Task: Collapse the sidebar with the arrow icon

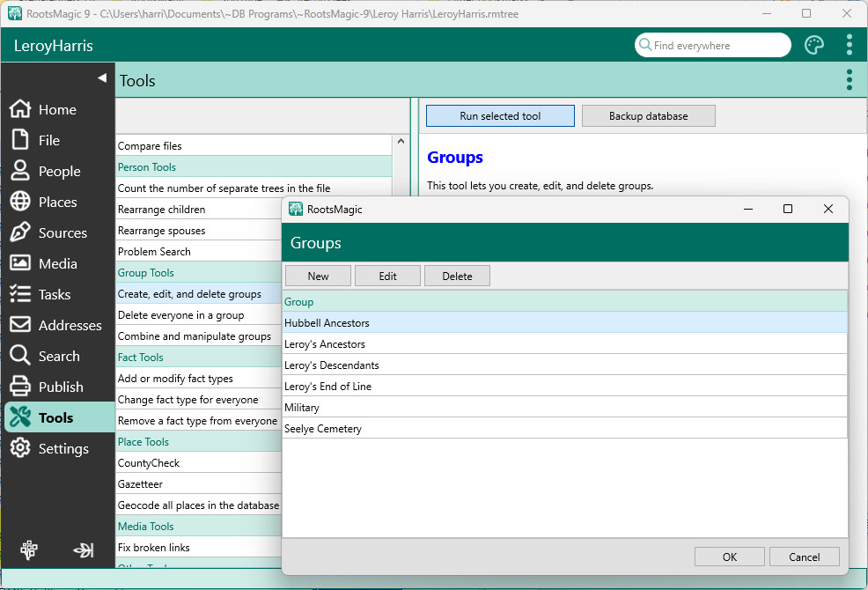Action: coord(101,78)
